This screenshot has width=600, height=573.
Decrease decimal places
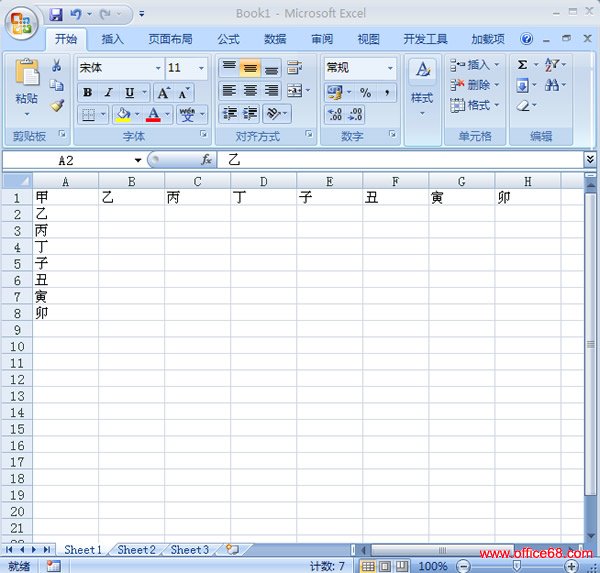coord(355,114)
